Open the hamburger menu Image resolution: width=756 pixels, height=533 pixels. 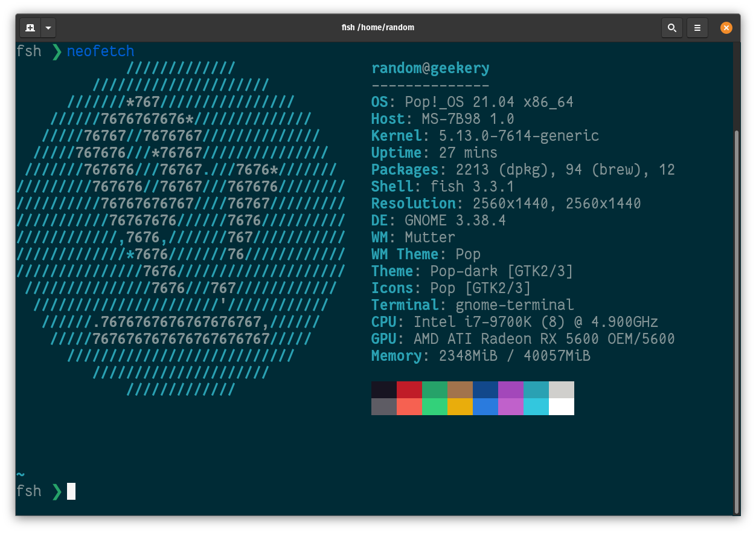[697, 28]
